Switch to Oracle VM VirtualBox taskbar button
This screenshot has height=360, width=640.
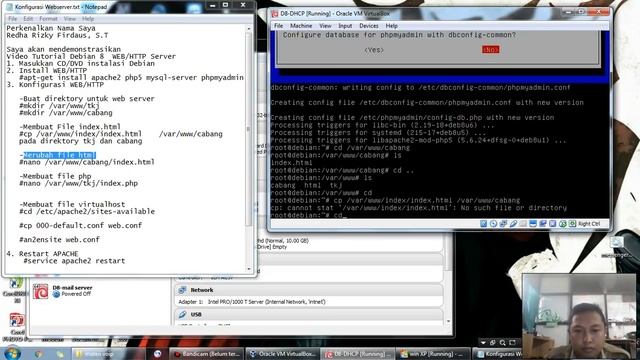click(x=282, y=354)
